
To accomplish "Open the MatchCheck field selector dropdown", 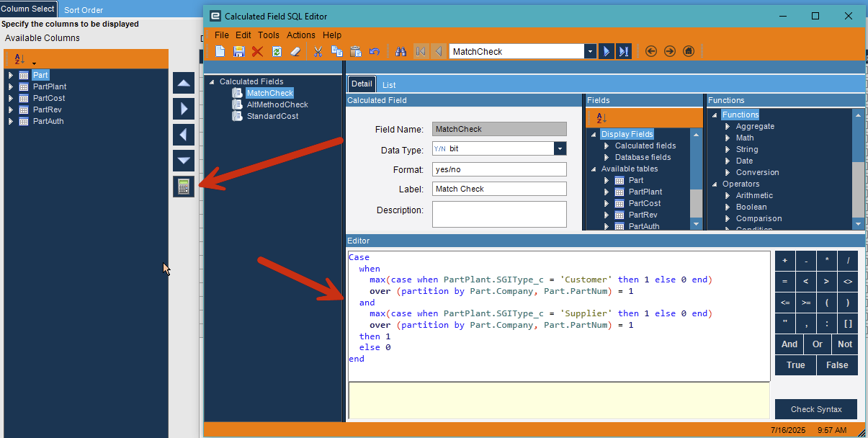I will pos(590,51).
